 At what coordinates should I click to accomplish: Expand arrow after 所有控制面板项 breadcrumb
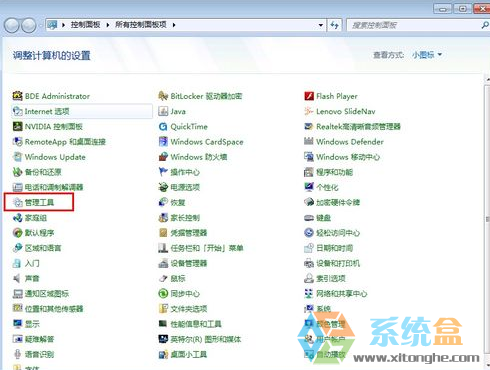[x=174, y=25]
